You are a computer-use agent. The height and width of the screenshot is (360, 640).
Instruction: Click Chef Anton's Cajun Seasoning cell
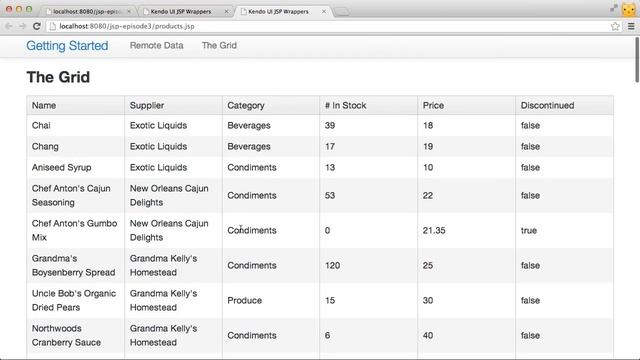[x=76, y=196]
